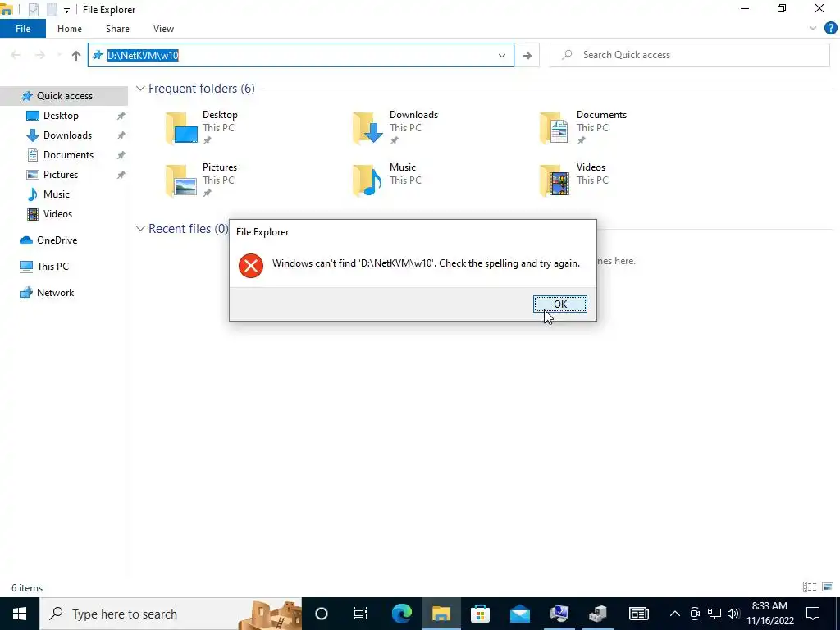Viewport: 840px width, 630px height.
Task: Click the address bar path field
Action: (x=300, y=55)
